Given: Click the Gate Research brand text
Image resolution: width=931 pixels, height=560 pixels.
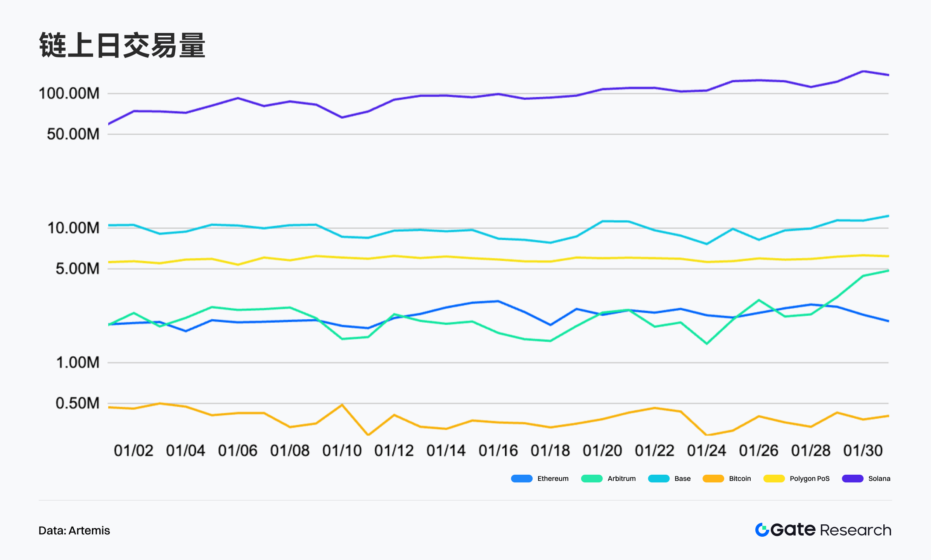Looking at the screenshot, I should pos(831,530).
